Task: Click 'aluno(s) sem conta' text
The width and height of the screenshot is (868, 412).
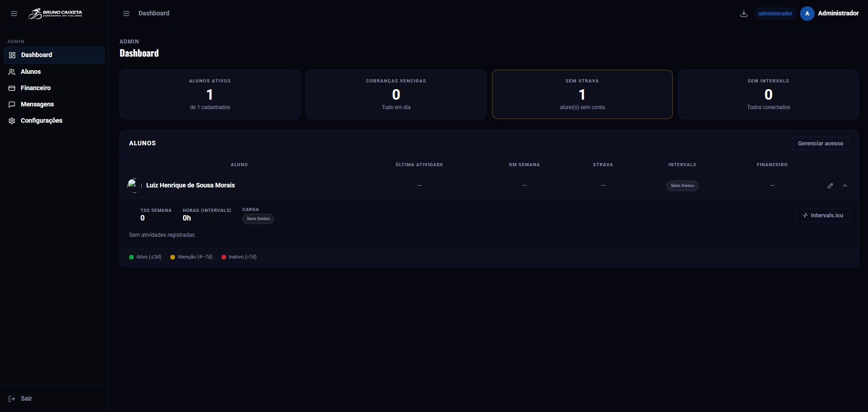Action: (582, 107)
